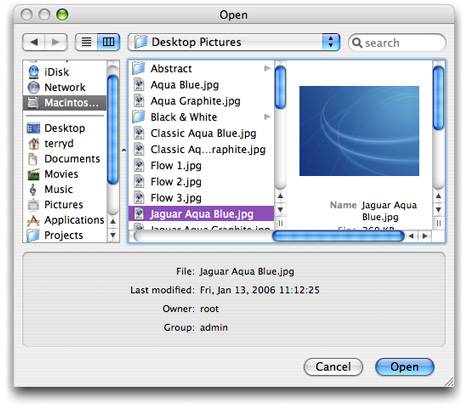Select Network in the sidebar
Viewport: 468px width, 409px height.
tap(65, 87)
